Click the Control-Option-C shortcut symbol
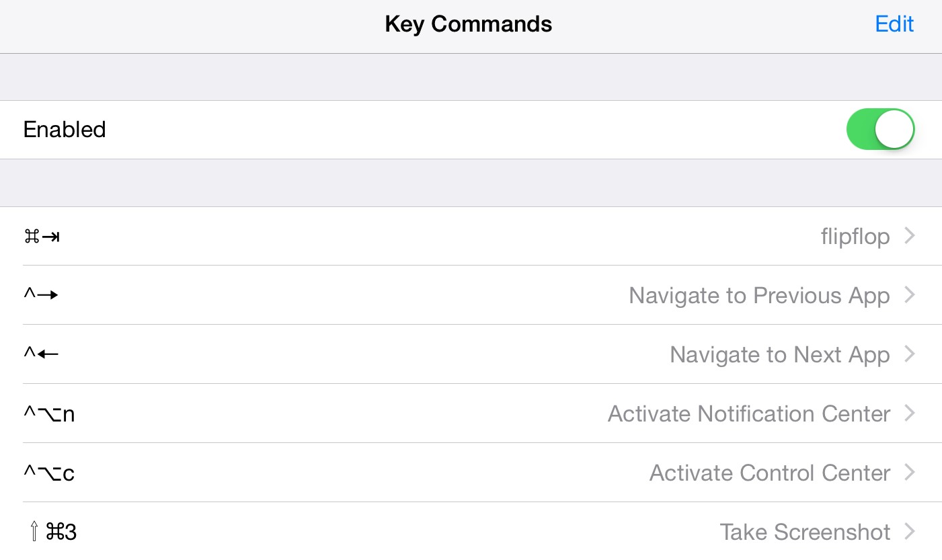 49,473
